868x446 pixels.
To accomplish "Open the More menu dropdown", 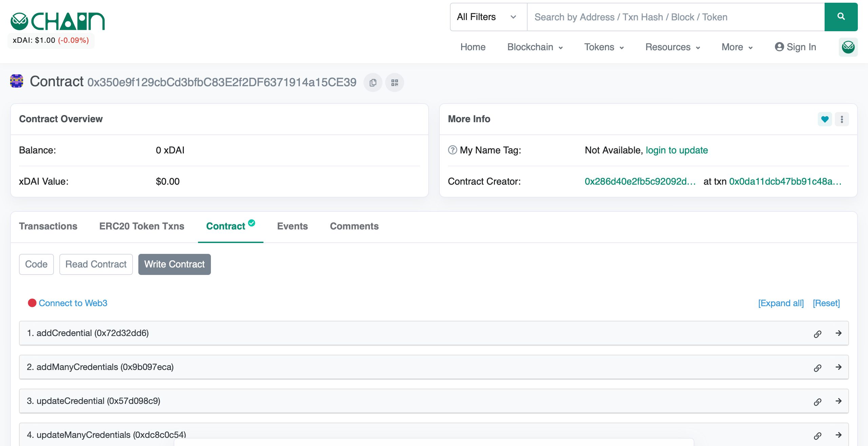I will [x=737, y=47].
